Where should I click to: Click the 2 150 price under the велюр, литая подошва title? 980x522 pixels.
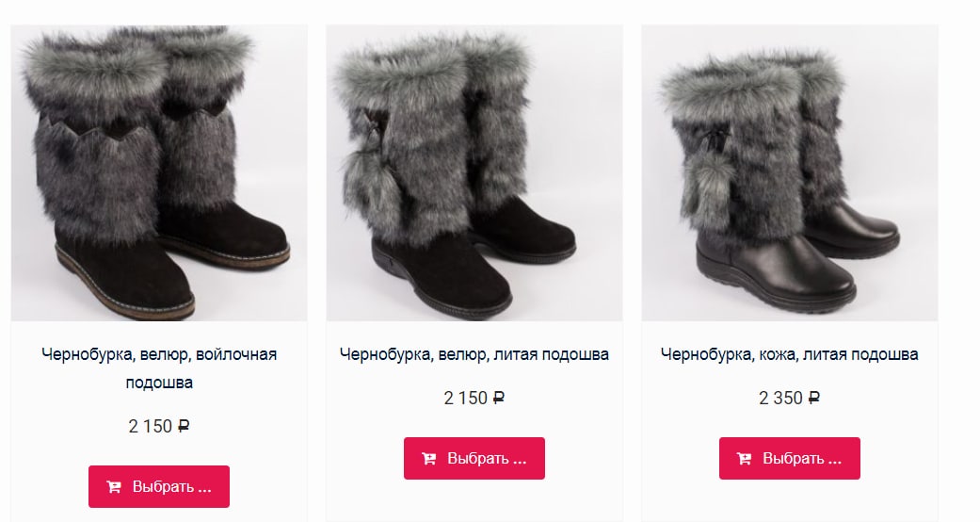point(465,398)
